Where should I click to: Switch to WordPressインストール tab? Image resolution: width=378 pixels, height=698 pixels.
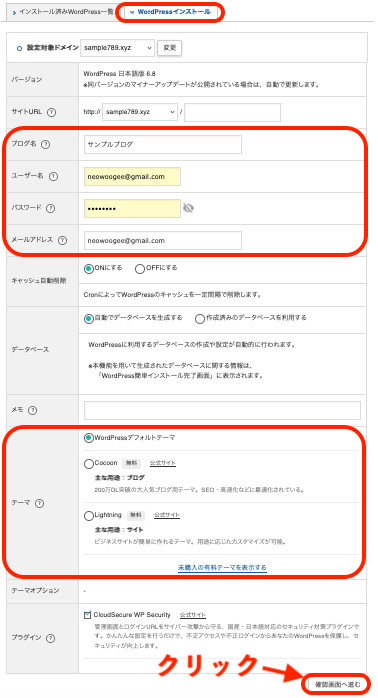tap(170, 12)
